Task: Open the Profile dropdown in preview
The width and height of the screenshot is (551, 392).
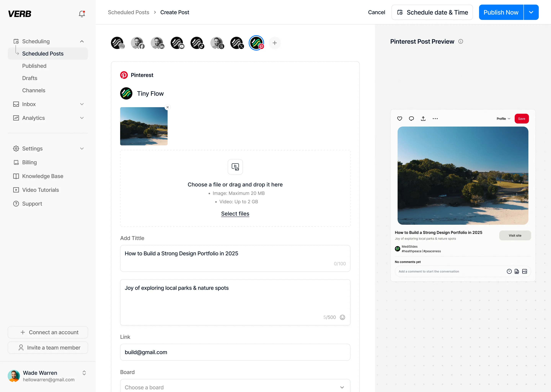Action: tap(504, 118)
